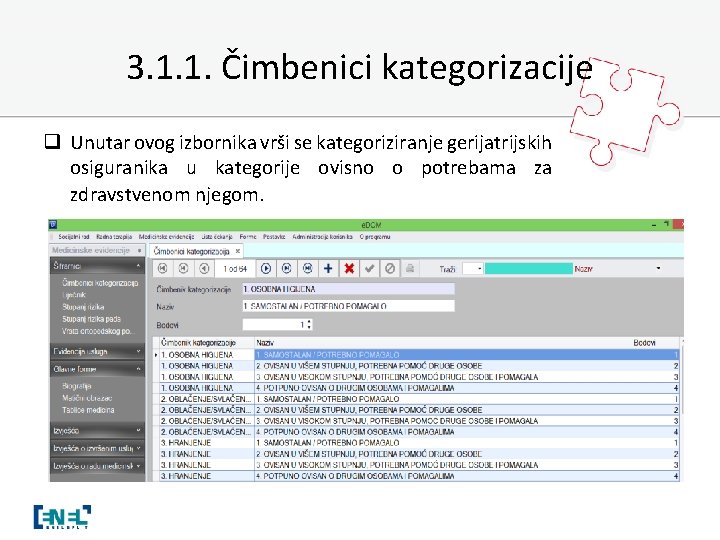Open Liječnik in the sidebar
720x540 pixels.
point(74,295)
